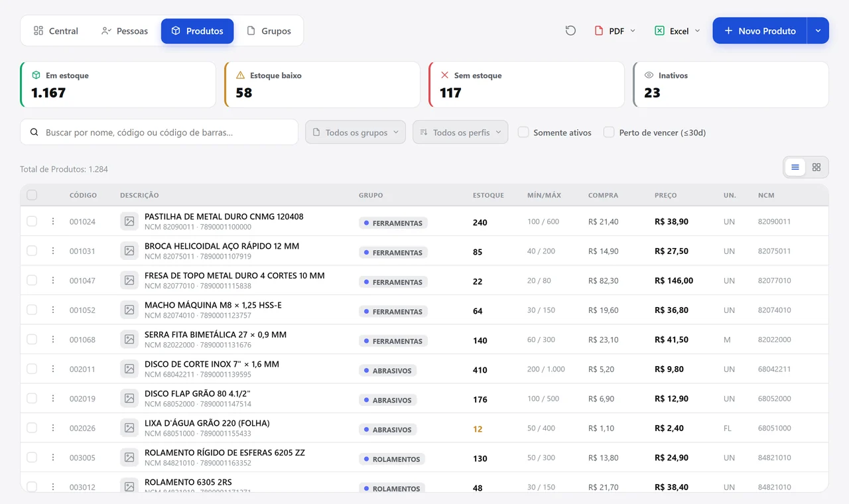Click image placeholder for DISCO FLAP GRÃO 80
Viewport: 849px width, 504px height.
coord(129,398)
